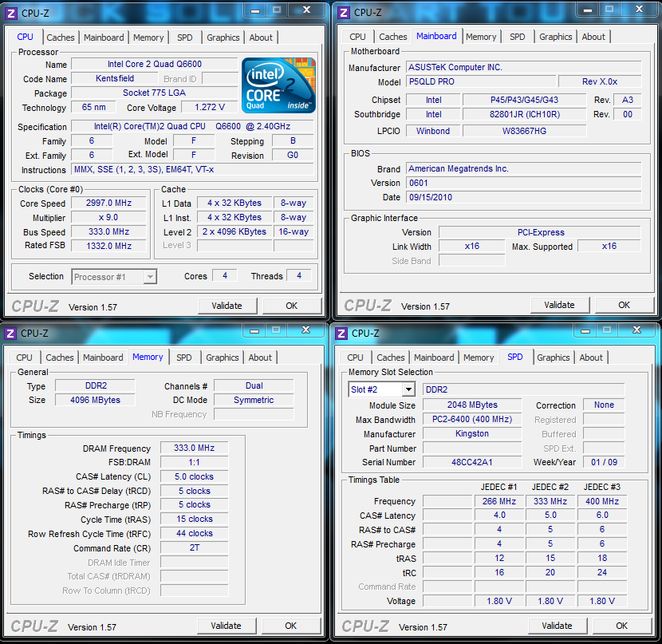Open About tab in bottom-left window
This screenshot has width=662, height=644.
pyautogui.click(x=260, y=358)
